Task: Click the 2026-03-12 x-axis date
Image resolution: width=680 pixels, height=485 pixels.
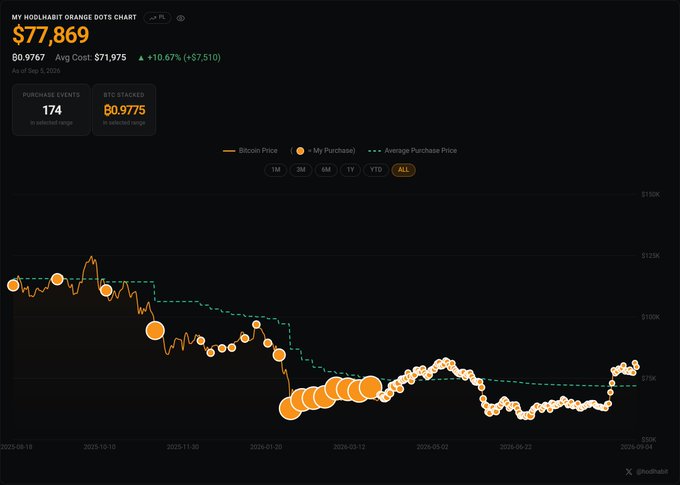Action: click(x=349, y=447)
